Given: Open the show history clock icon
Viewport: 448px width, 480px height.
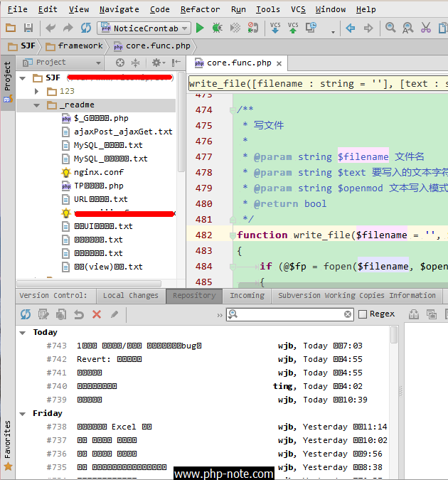Looking at the screenshot, I should [311, 28].
